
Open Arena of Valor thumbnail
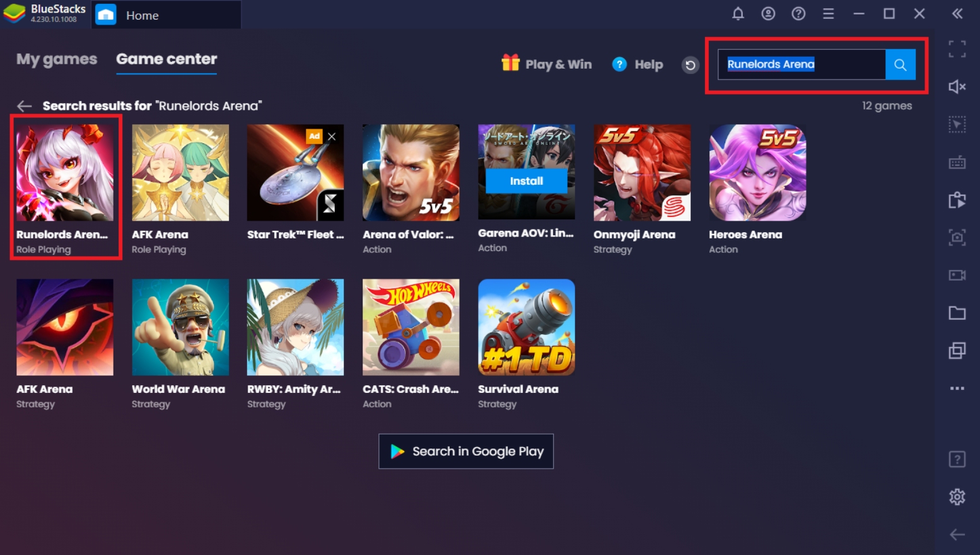coord(411,173)
